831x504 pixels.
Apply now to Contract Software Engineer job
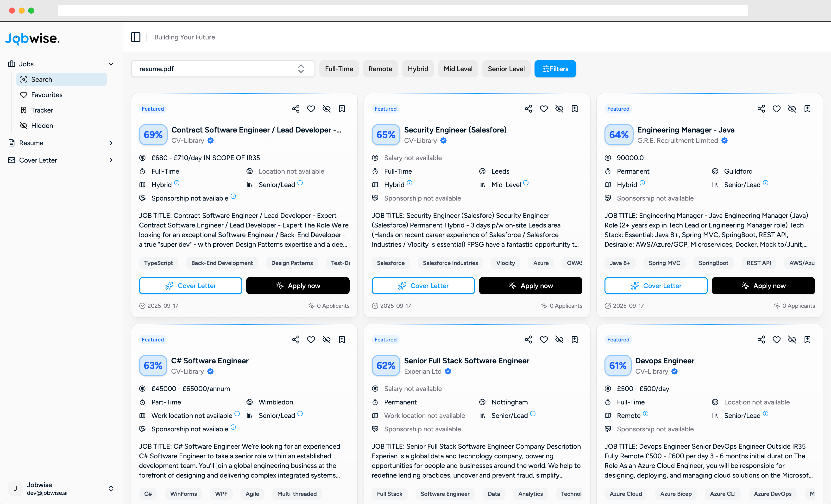298,286
